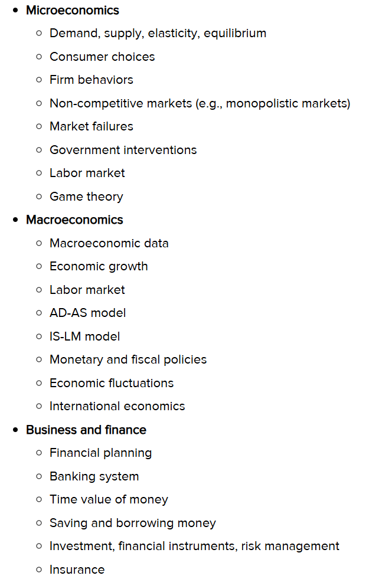Click the IS-LM model entry
The image size is (392, 579).
(x=84, y=336)
